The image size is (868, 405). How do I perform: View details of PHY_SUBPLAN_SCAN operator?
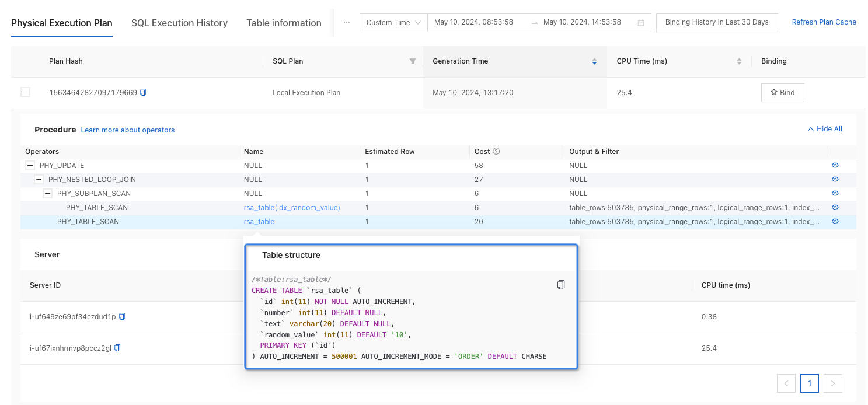(x=835, y=194)
